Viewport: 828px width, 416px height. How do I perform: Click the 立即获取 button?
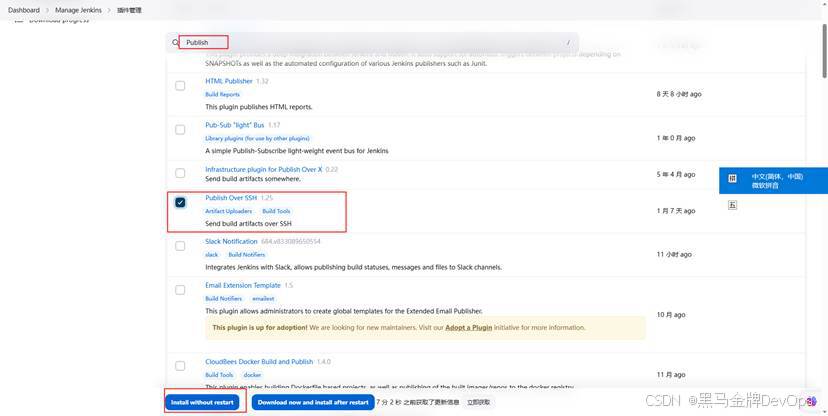pos(478,402)
